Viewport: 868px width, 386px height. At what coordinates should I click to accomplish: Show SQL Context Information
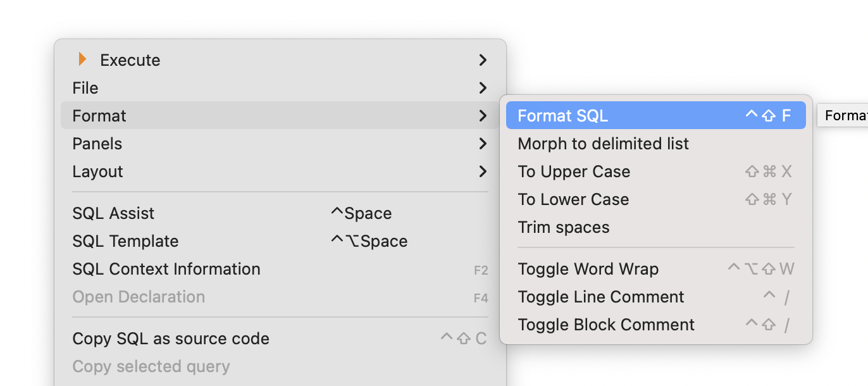point(166,269)
